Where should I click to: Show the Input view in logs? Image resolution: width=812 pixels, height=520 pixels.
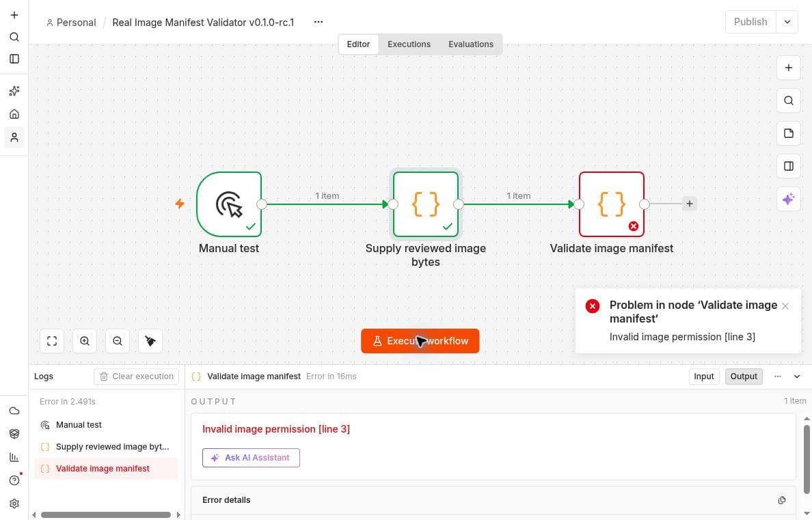click(x=704, y=377)
